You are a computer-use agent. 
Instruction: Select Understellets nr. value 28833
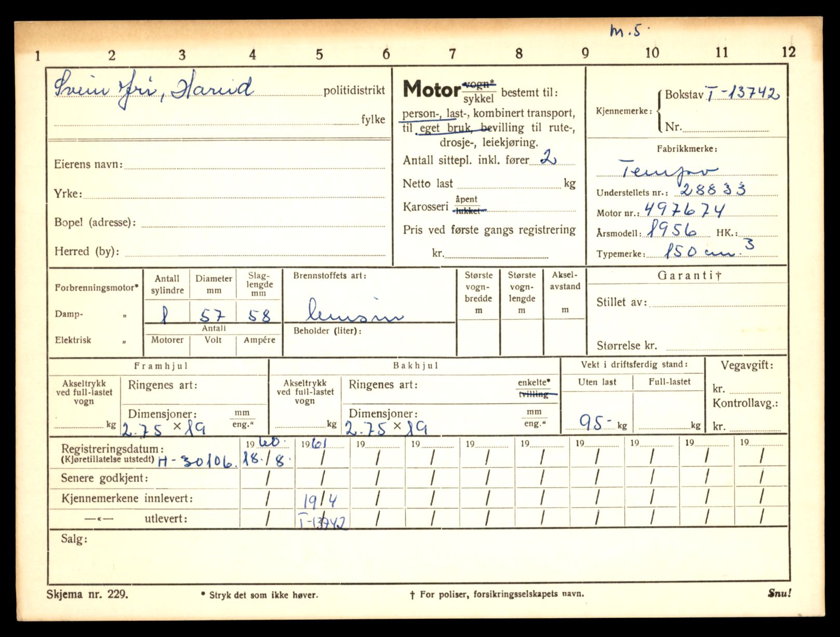click(x=713, y=189)
